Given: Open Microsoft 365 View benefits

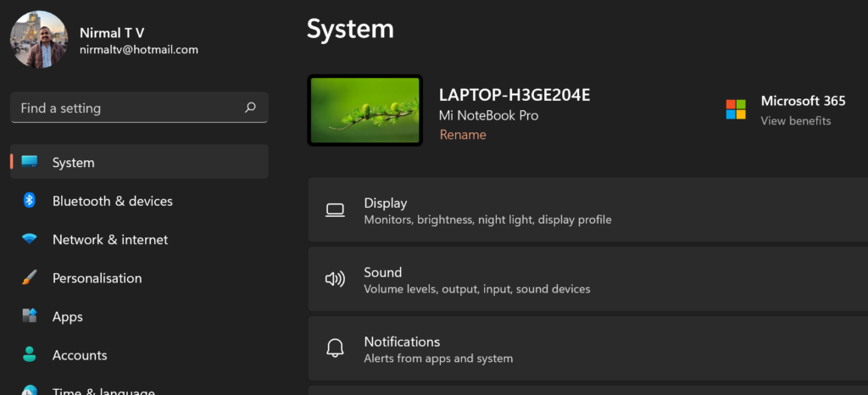Looking at the screenshot, I should click(795, 120).
